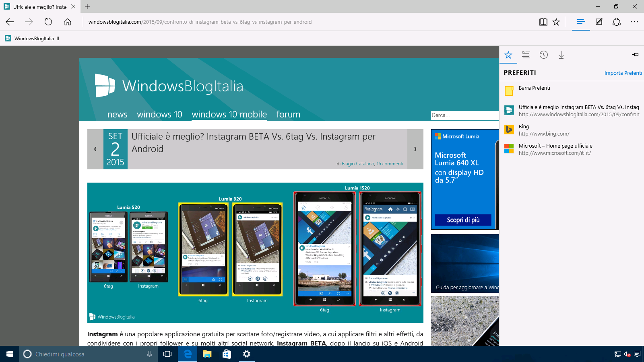The height and width of the screenshot is (362, 644).
Task: Select the Ufficiale è meglio browser tab
Action: coord(40,6)
